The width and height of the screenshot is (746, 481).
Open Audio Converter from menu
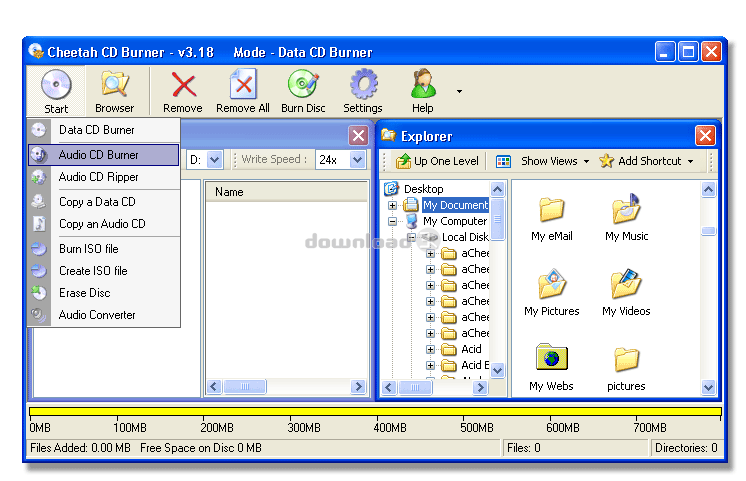point(104,315)
